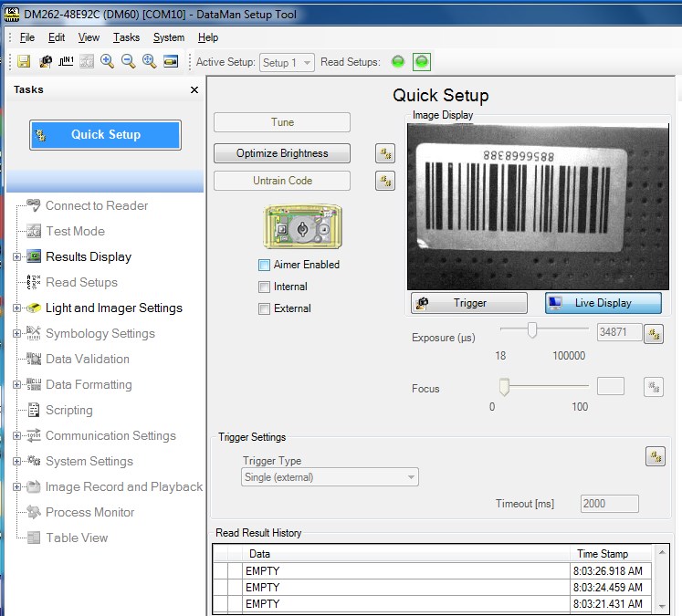Image resolution: width=682 pixels, height=616 pixels.
Task: Open Connect to Reader task
Action: tap(97, 205)
